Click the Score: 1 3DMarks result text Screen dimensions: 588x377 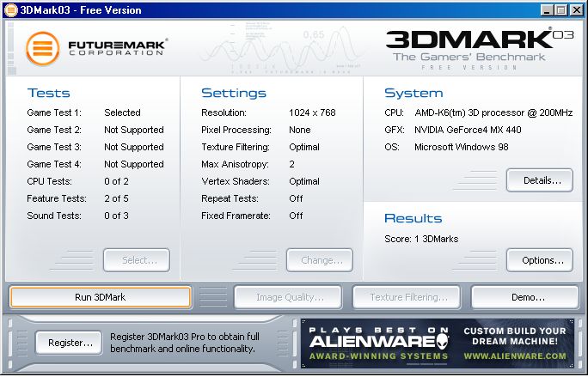tap(421, 239)
